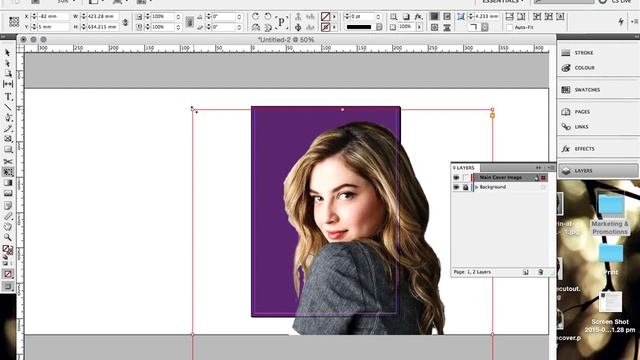Viewport: 640px width, 360px height.
Task: Select the Direct Selection tool
Action: pyautogui.click(x=8, y=64)
